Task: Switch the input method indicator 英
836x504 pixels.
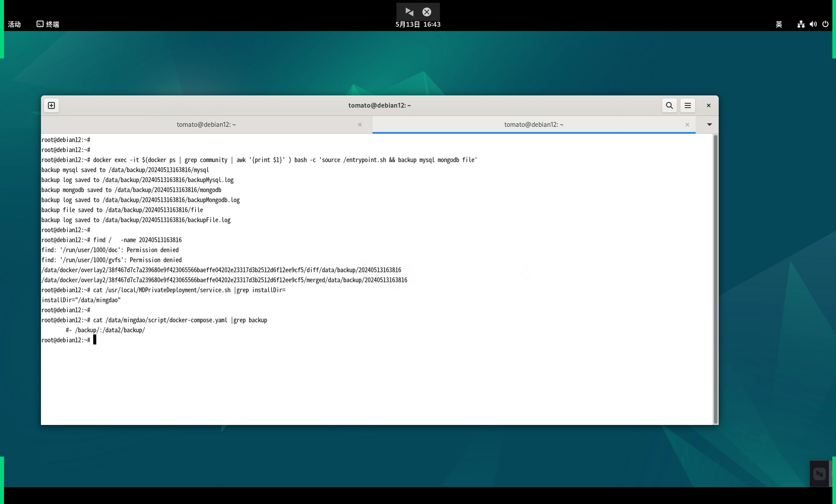Action: [779, 24]
